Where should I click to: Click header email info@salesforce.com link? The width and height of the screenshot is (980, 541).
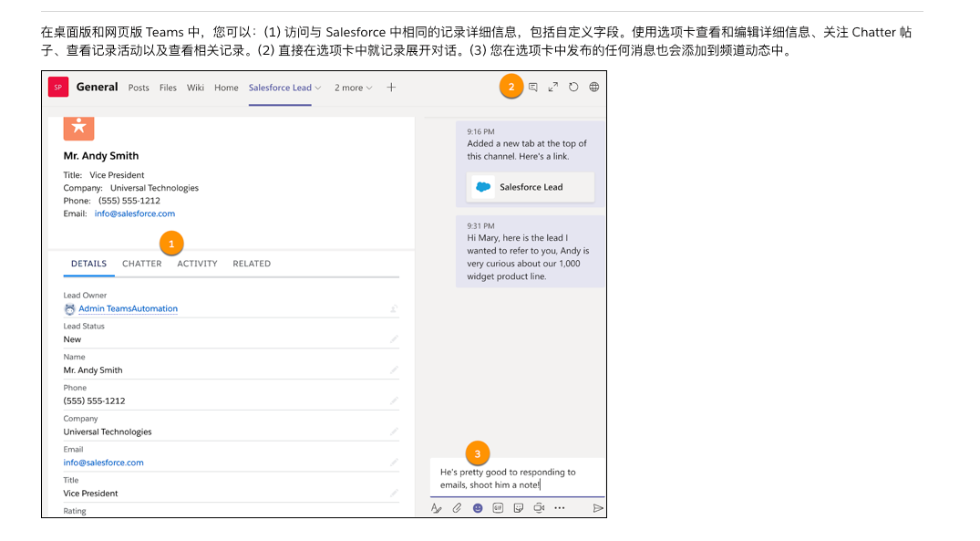135,213
